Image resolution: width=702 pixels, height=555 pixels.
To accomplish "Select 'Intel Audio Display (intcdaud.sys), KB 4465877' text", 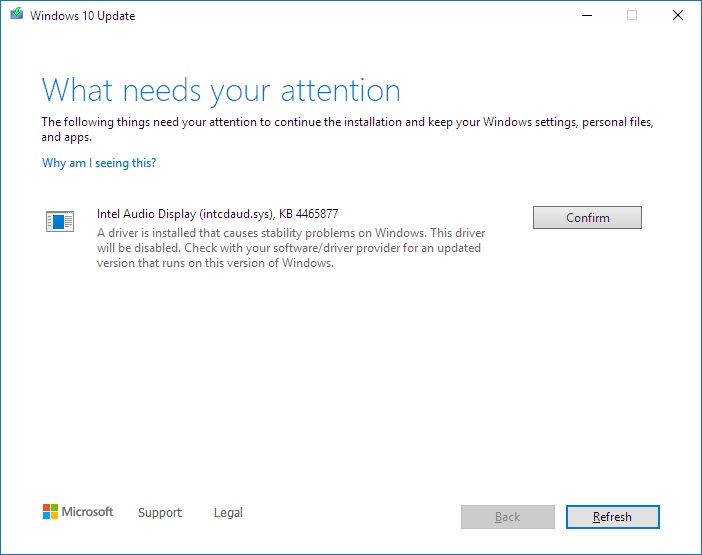I will 217,214.
